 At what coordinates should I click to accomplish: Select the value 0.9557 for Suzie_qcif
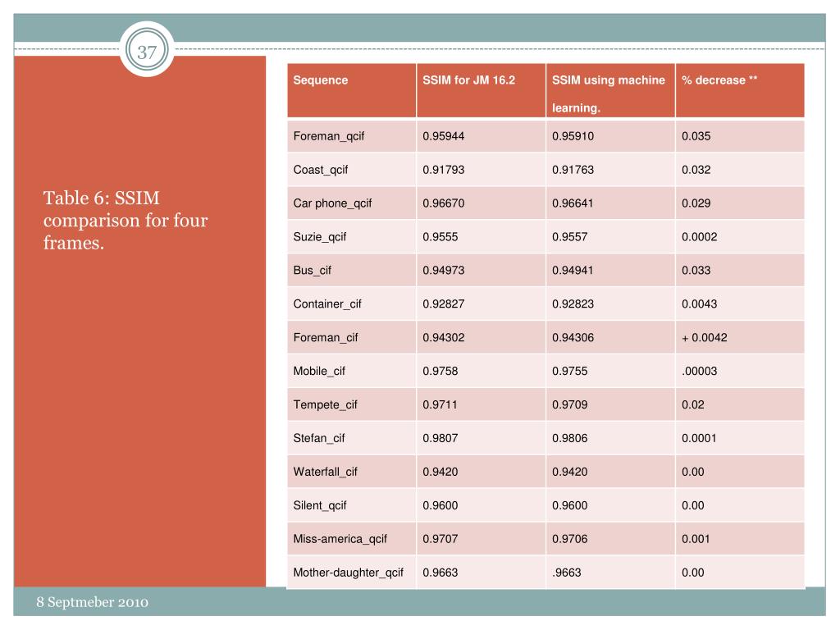pos(570,237)
